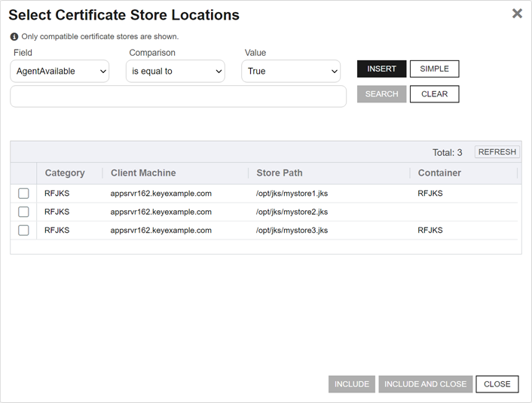The image size is (532, 403).
Task: Click the Container column header
Action: pyautogui.click(x=439, y=173)
